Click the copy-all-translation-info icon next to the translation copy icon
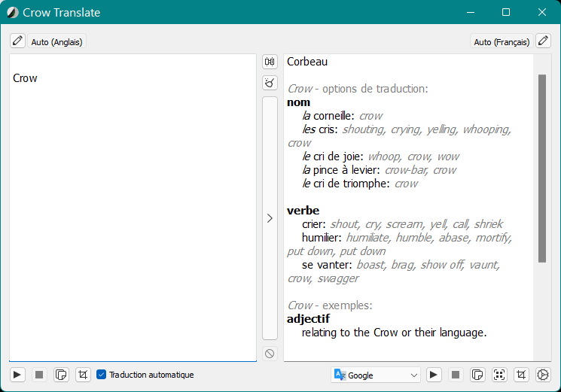 pyautogui.click(x=499, y=375)
